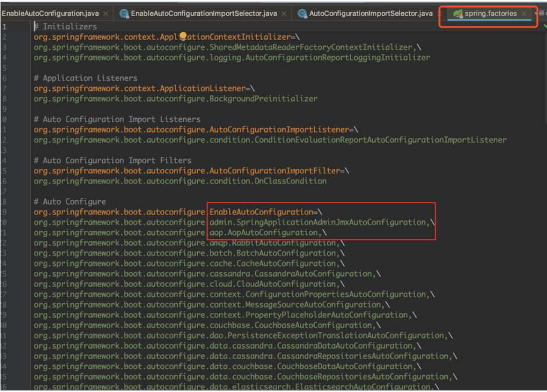Click the class icon on EnableAutoConfigurationImportSelector tab
This screenshot has height=392, width=547.
point(124,13)
